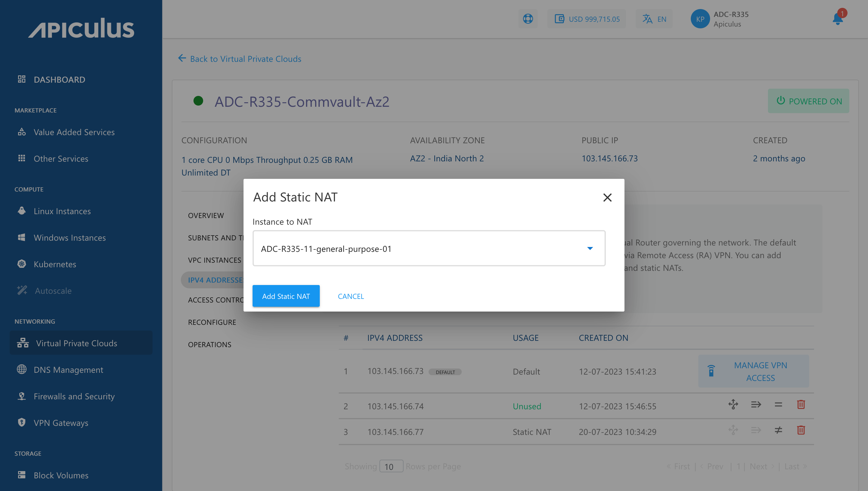
Task: Open the RECONFIGURE section
Action: (212, 322)
